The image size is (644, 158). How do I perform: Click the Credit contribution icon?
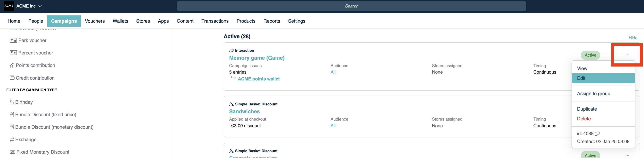[12, 78]
